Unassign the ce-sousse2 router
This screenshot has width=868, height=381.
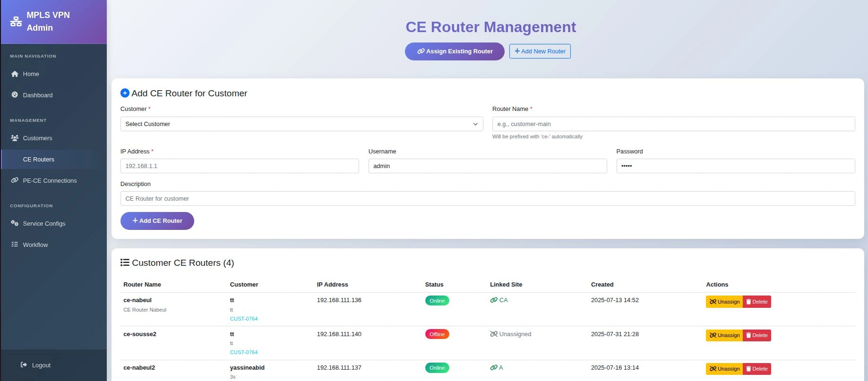tap(724, 335)
